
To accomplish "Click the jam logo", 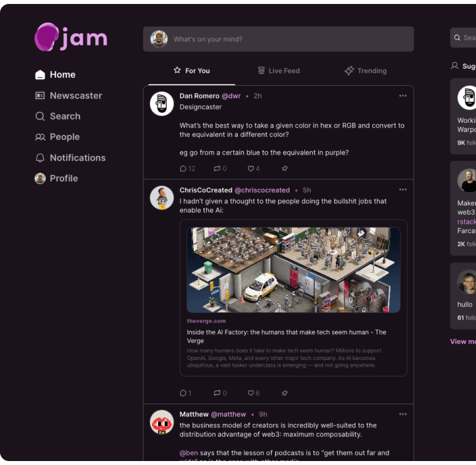I will [71, 37].
